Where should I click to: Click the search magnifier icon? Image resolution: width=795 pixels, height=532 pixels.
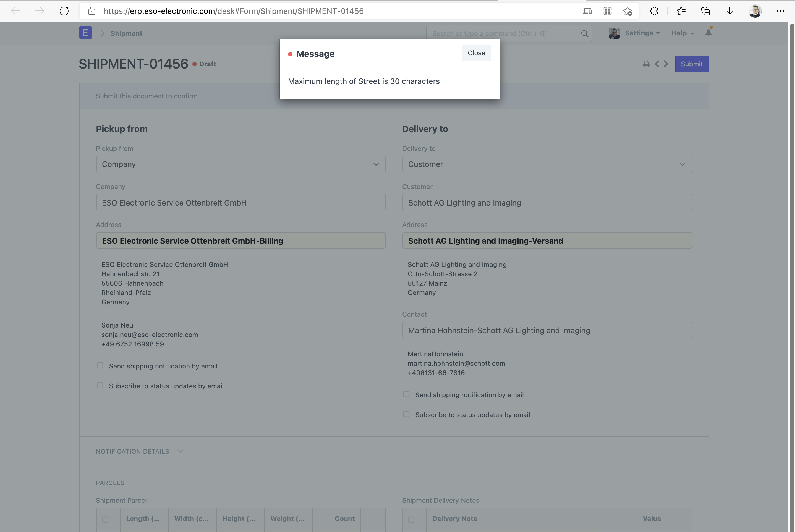point(585,33)
